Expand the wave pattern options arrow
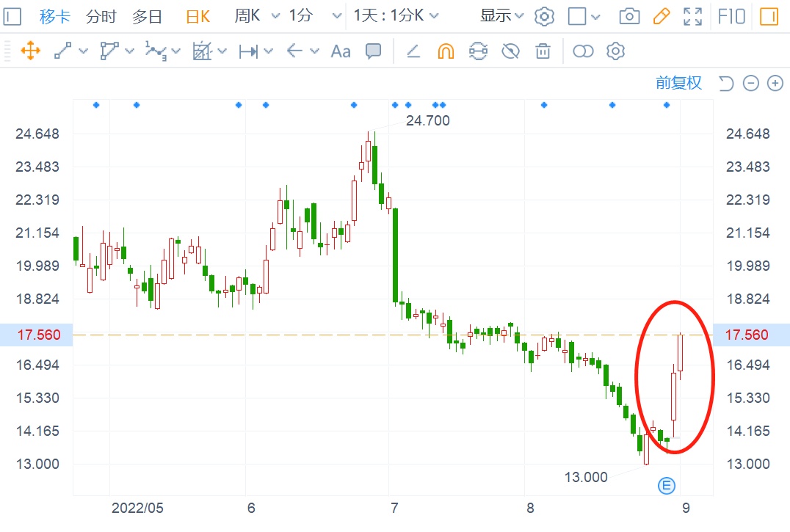This screenshot has height=532, width=790. click(x=175, y=51)
